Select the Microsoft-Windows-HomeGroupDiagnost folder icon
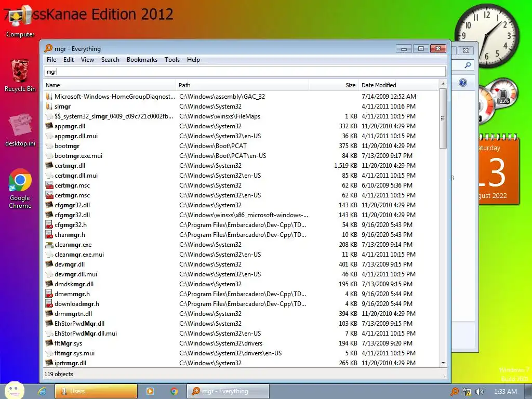Screen dimensions: 532x399 pyautogui.click(x=49, y=96)
